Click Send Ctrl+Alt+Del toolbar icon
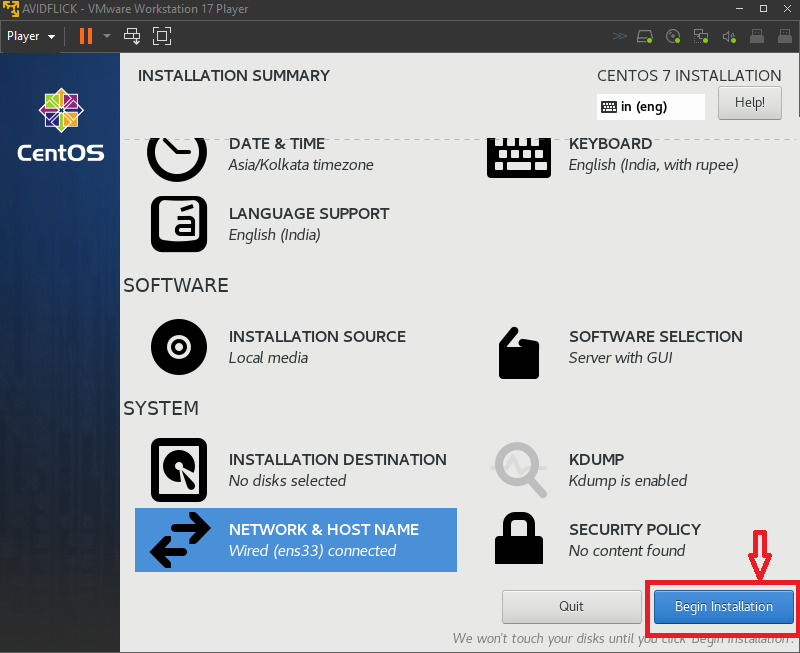The width and height of the screenshot is (800, 653). pos(132,36)
